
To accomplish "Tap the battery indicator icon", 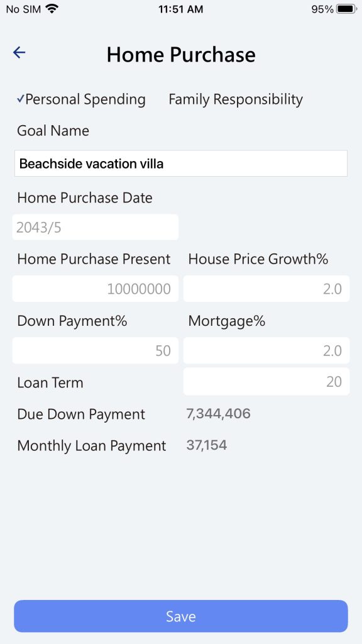I will point(347,9).
